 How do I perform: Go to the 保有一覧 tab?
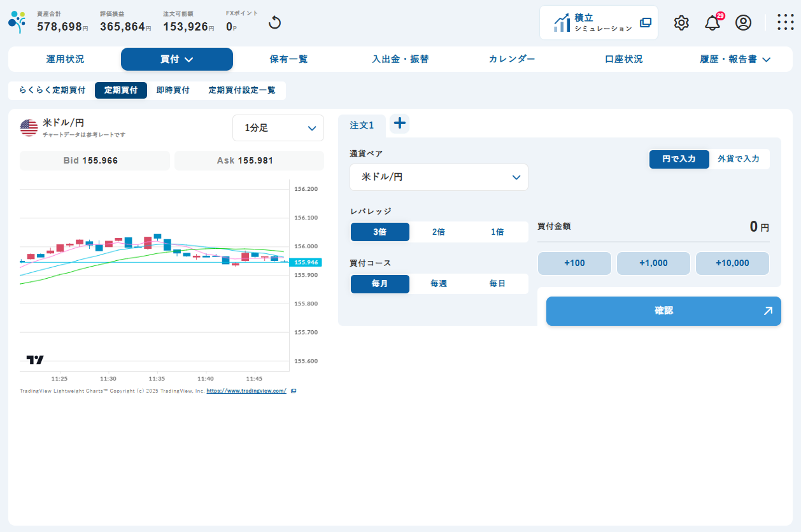pos(288,59)
